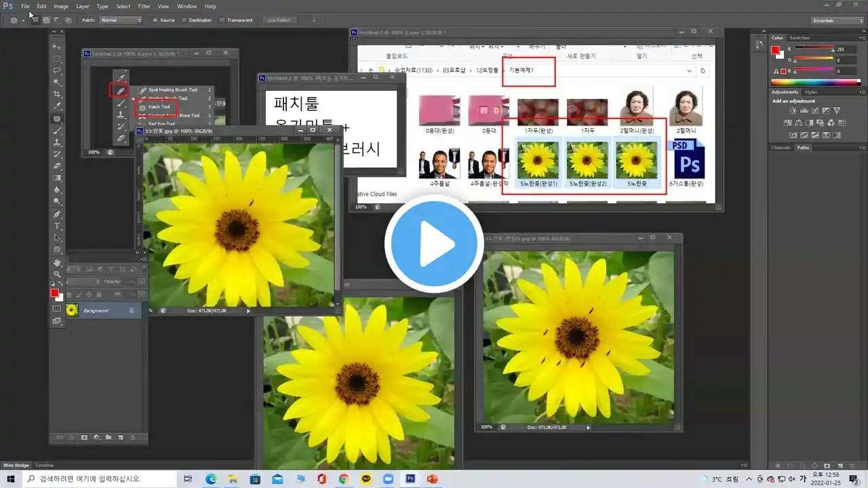Viewport: 868px width, 488px height.
Task: Select the Brush tool in the toolbox
Action: pyautogui.click(x=58, y=130)
